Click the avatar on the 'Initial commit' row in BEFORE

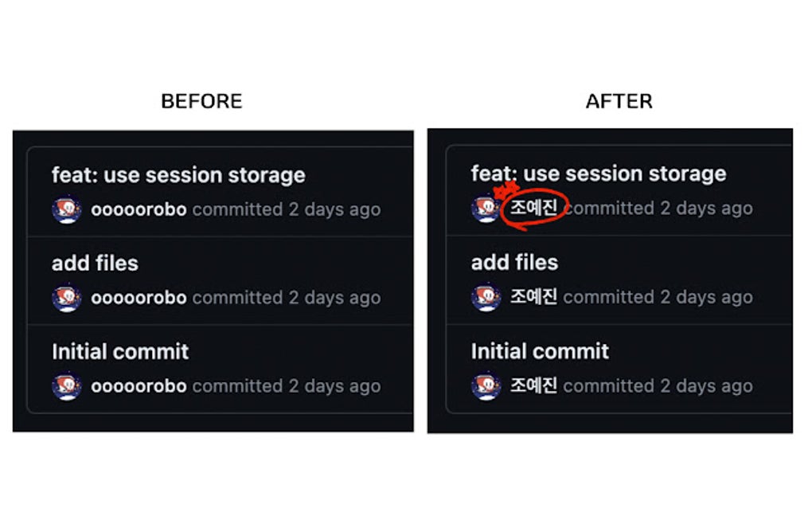click(66, 386)
